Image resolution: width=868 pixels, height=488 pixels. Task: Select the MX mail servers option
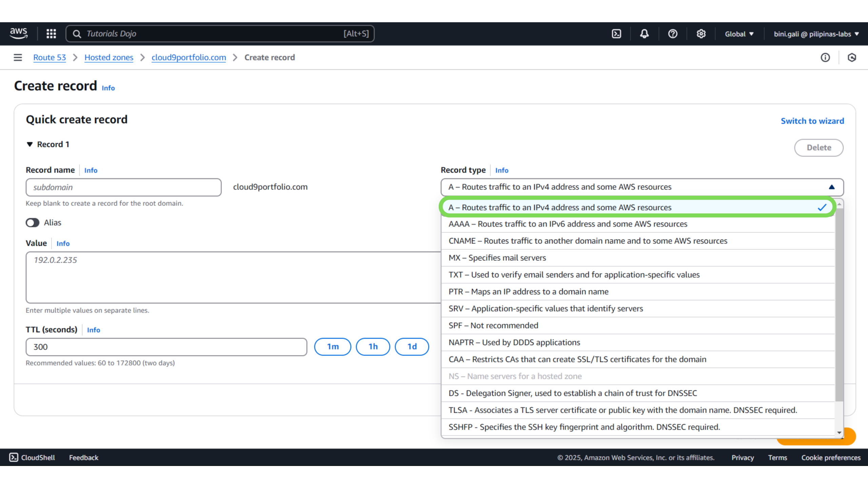pyautogui.click(x=497, y=258)
